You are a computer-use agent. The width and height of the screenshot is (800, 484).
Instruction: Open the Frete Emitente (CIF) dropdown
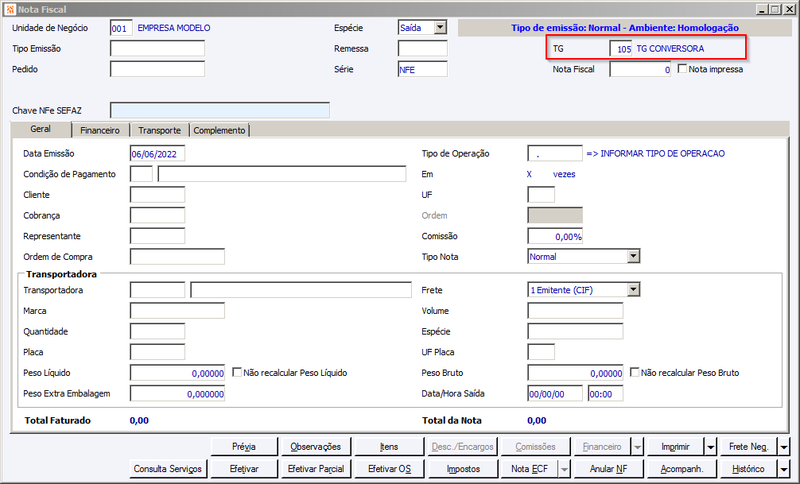click(x=633, y=290)
